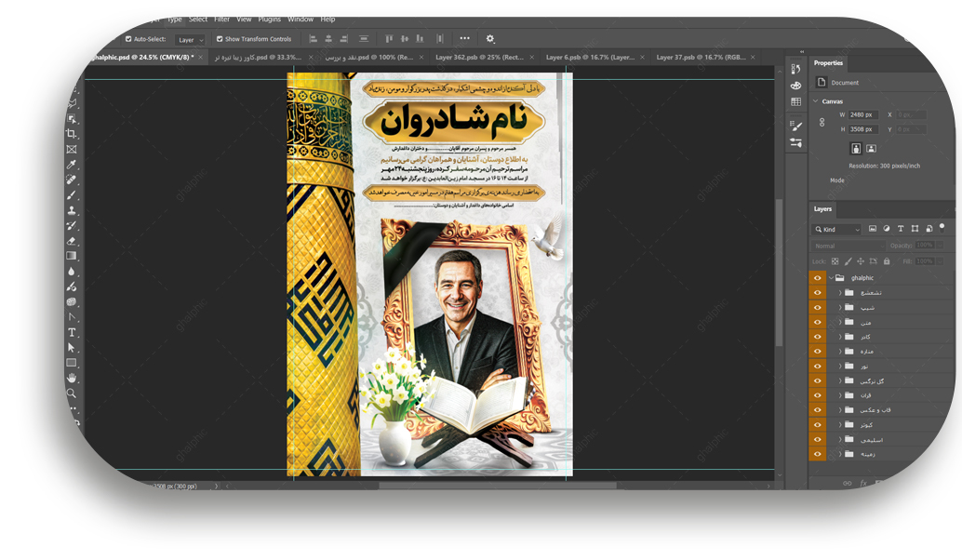This screenshot has width=962, height=560.
Task: Select the Eraser tool
Action: click(x=72, y=241)
